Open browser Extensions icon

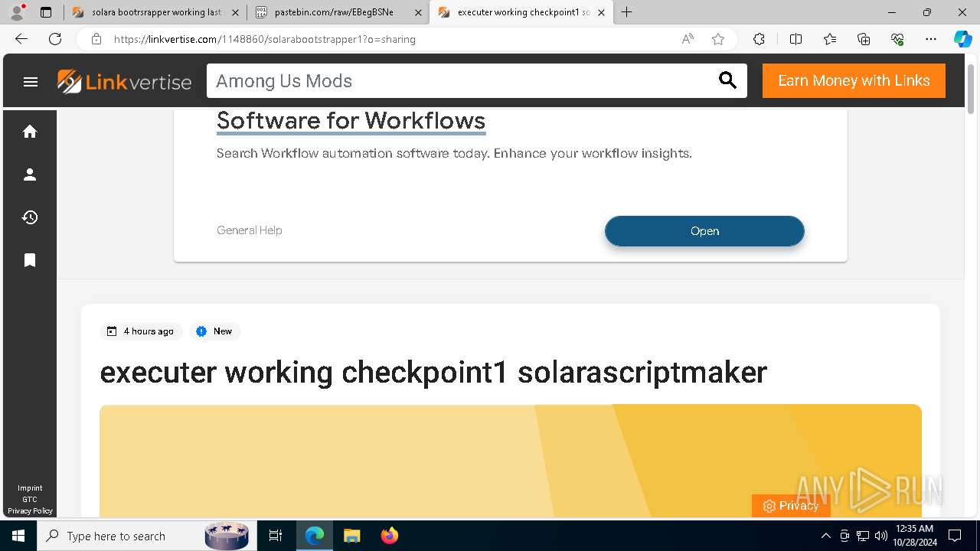[759, 39]
